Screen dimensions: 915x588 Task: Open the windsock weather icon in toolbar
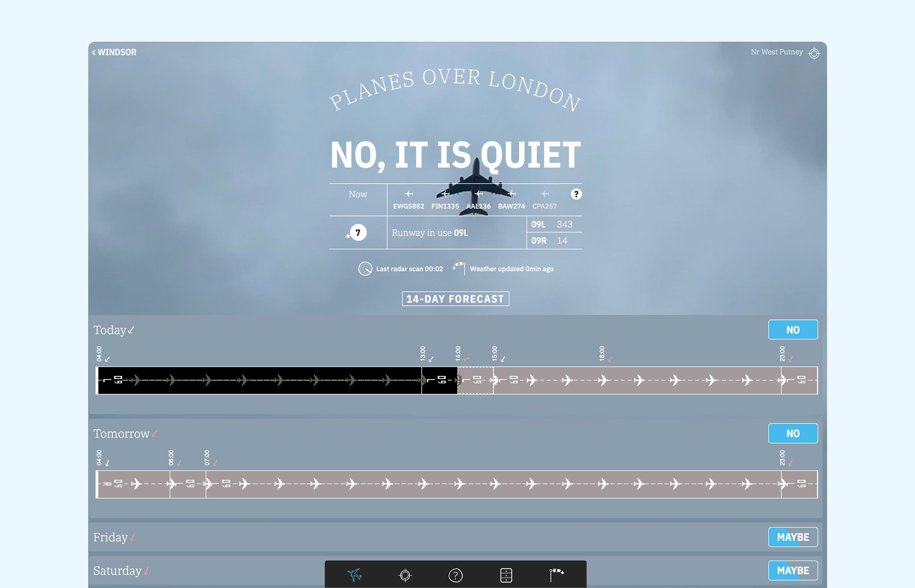556,575
